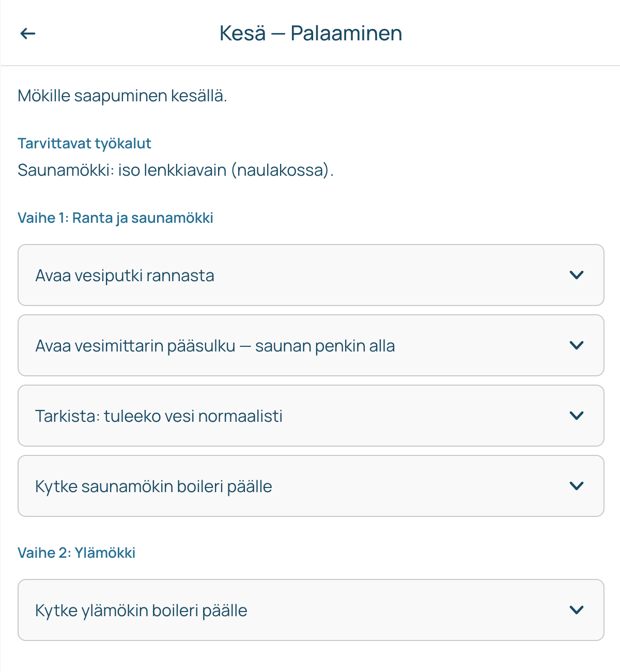This screenshot has height=672, width=620.
Task: Open chevron beside Tarkista: tuleeko vesi normaalisti
Action: tap(577, 416)
